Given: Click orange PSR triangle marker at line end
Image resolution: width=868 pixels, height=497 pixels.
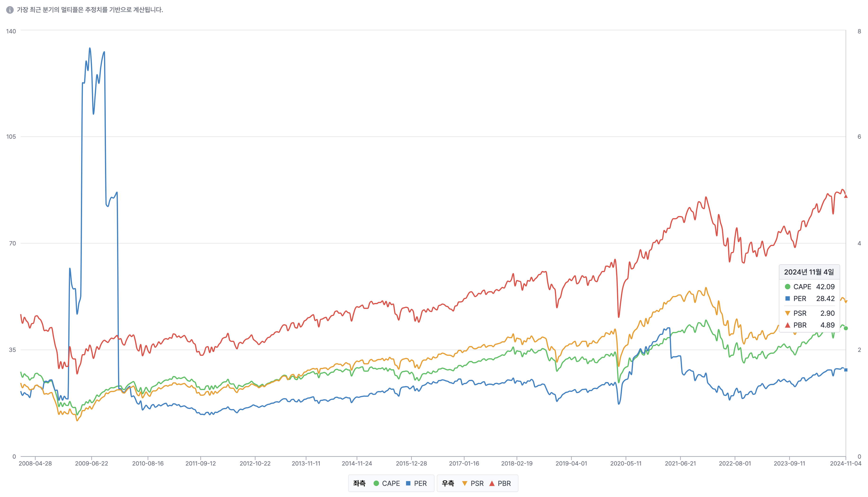Looking at the screenshot, I should [846, 302].
